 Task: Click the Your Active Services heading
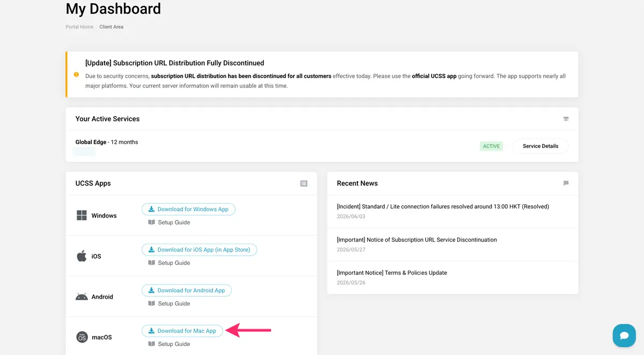[107, 119]
